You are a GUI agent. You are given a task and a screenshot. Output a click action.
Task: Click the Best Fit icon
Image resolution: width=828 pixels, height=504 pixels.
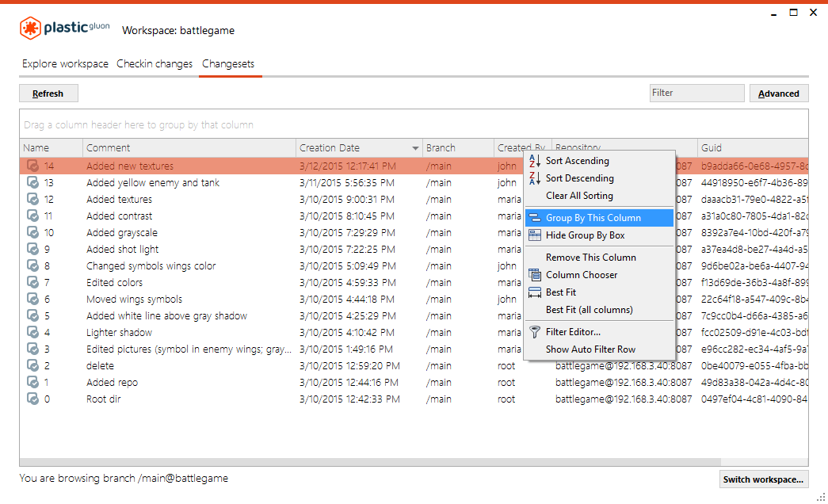click(534, 292)
